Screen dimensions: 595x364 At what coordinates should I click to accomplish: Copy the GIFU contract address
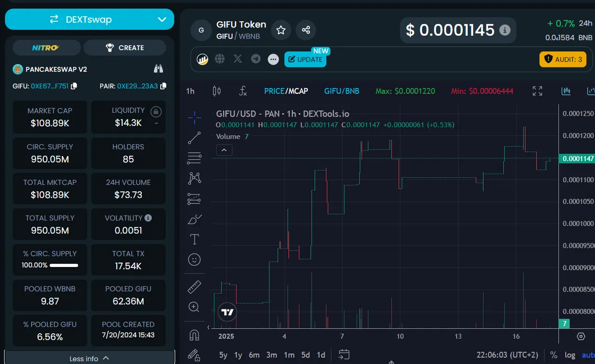74,86
